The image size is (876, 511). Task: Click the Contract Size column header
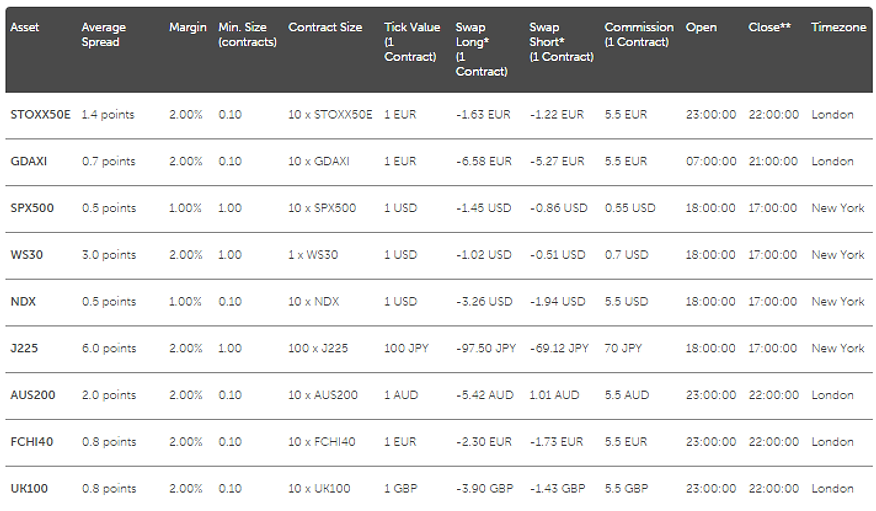coord(325,28)
